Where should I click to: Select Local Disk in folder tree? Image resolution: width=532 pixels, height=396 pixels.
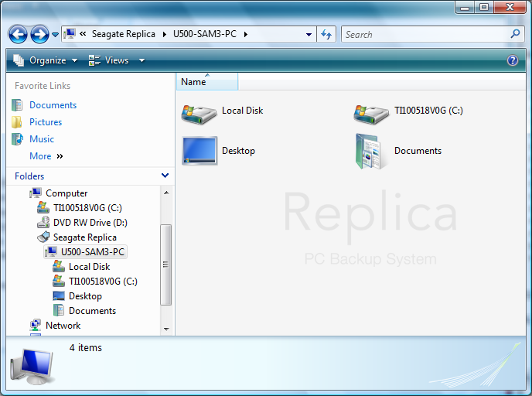(x=89, y=267)
